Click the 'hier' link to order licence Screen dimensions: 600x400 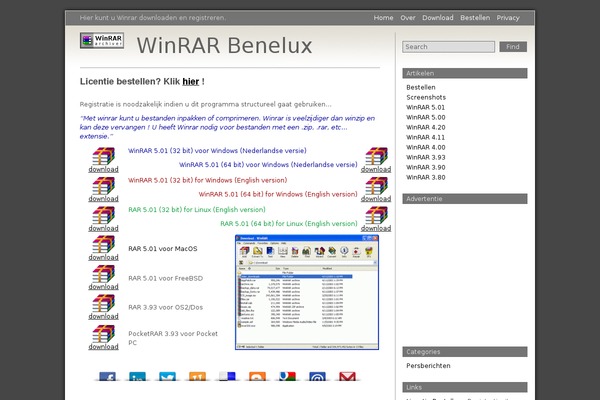coord(191,82)
